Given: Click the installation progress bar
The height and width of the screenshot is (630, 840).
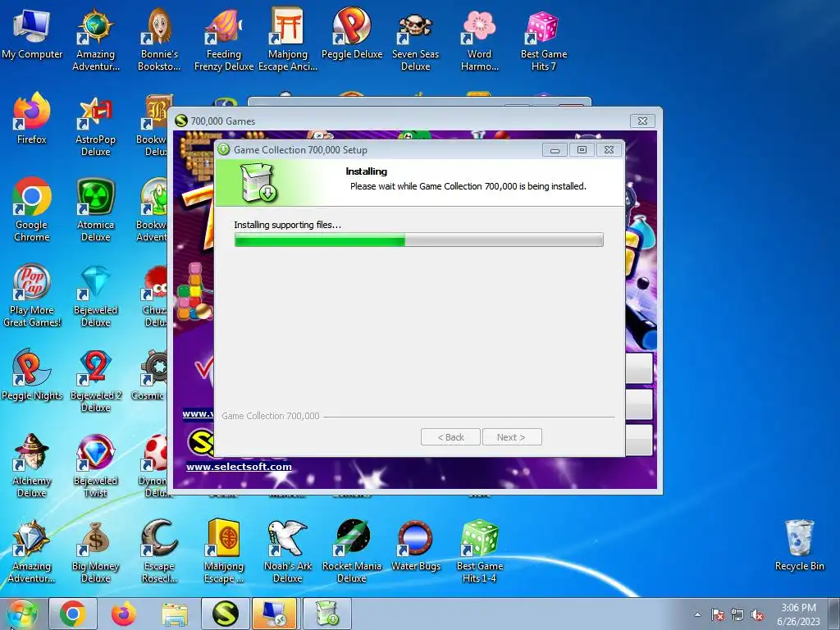Looking at the screenshot, I should (419, 240).
